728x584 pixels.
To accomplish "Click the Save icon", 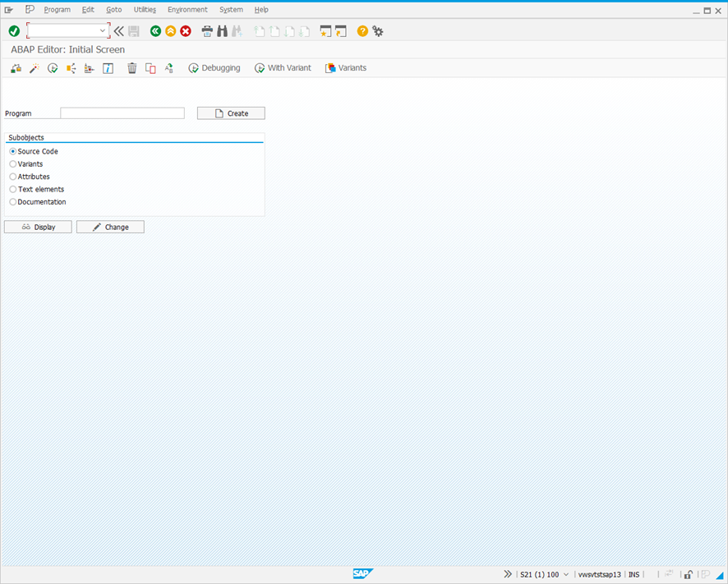I will (x=133, y=30).
